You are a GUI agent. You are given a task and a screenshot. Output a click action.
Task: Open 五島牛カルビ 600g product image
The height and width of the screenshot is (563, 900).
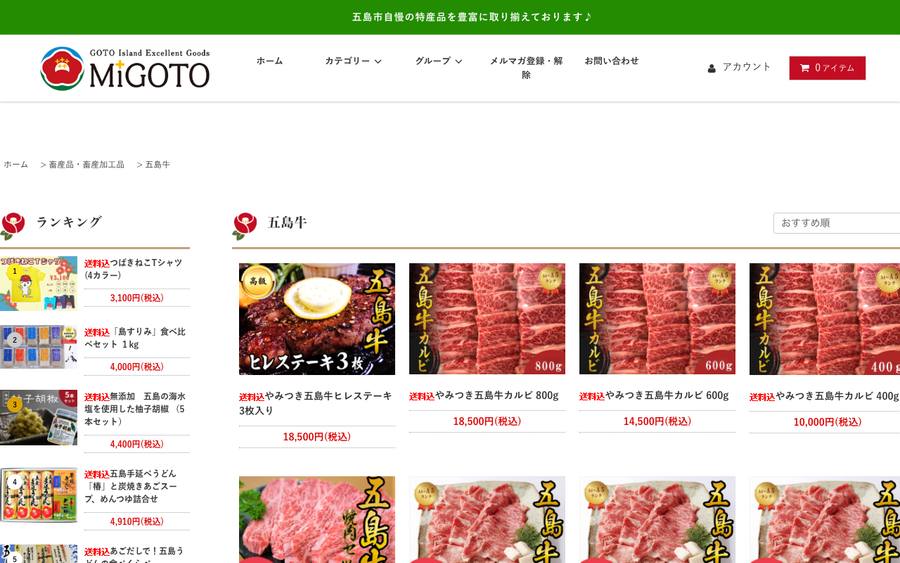click(x=657, y=319)
